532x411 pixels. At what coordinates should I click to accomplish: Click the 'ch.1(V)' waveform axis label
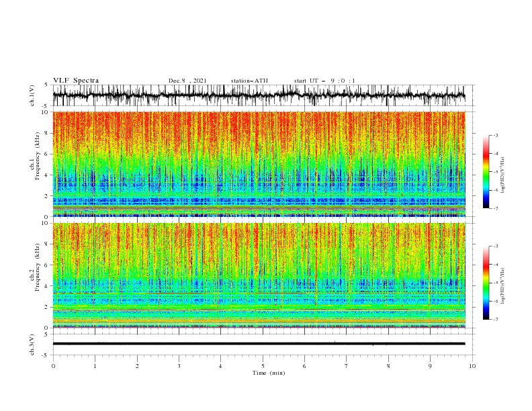[32, 95]
